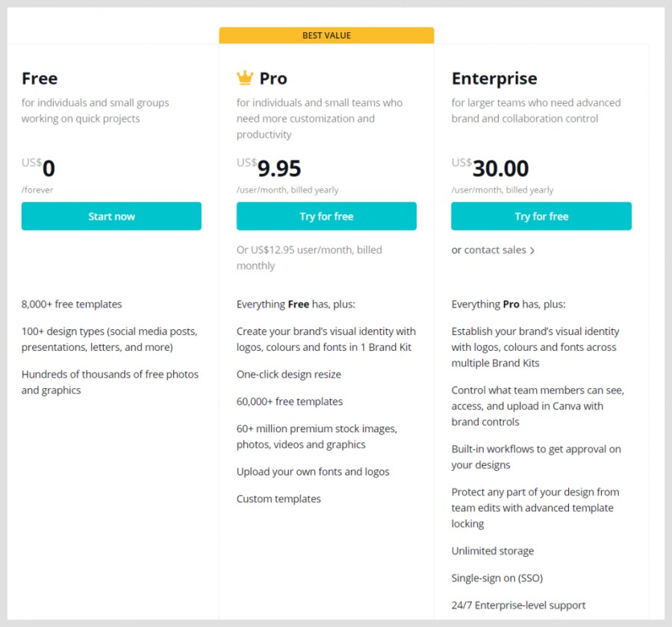Viewport: 672px width, 627px height.
Task: Click the One-click design resize feature
Action: pyautogui.click(x=289, y=374)
